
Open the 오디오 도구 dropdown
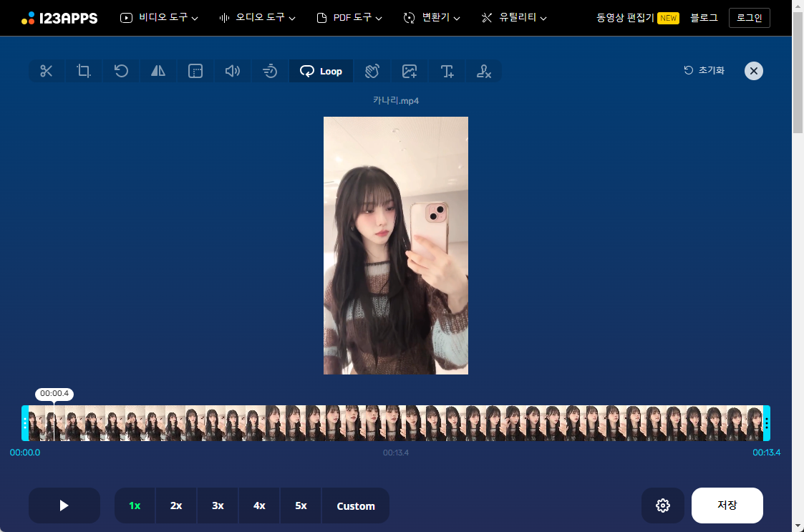click(256, 18)
